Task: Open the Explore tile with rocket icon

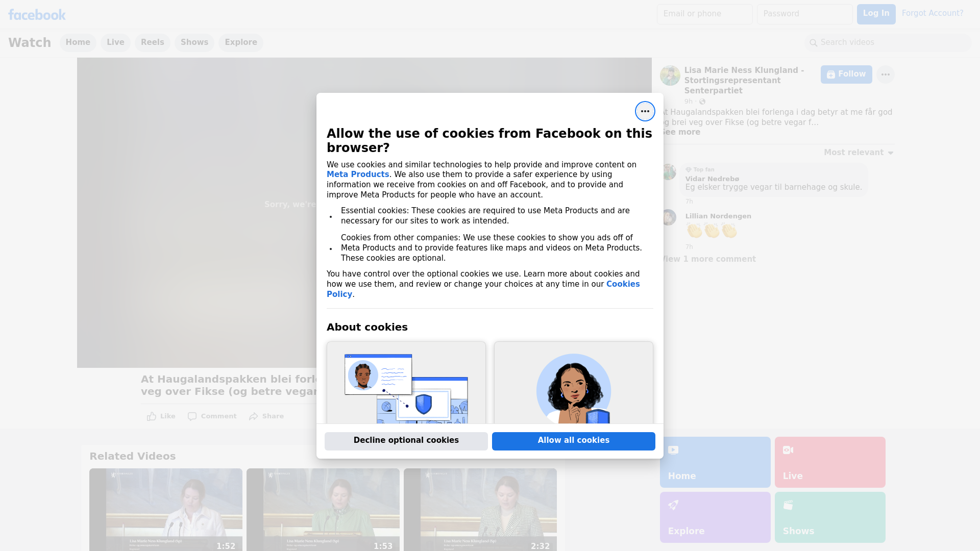Action: (x=715, y=517)
